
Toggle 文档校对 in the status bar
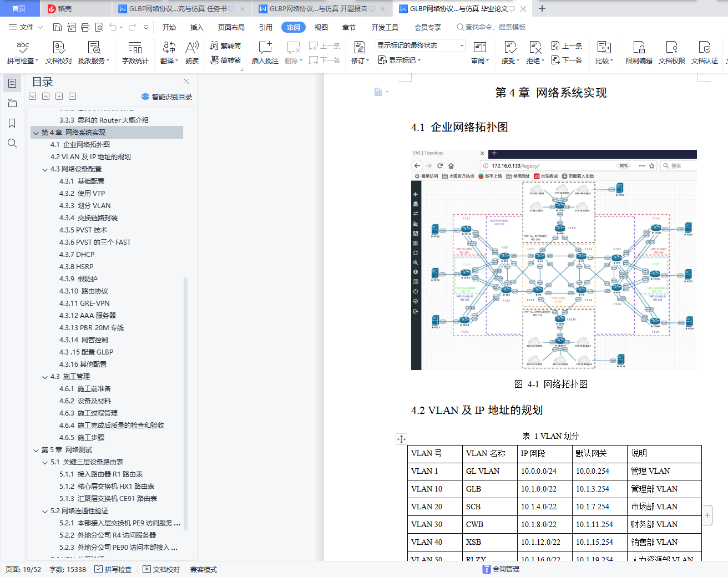pyautogui.click(x=161, y=569)
